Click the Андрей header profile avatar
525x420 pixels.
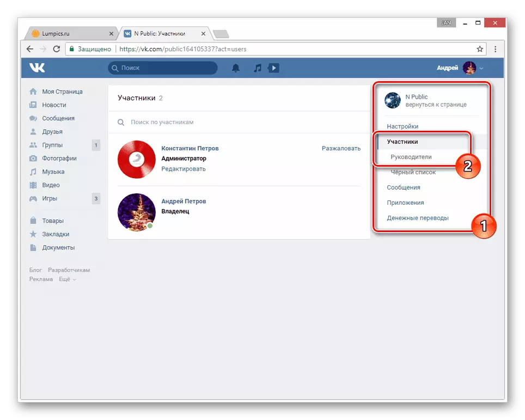click(469, 68)
